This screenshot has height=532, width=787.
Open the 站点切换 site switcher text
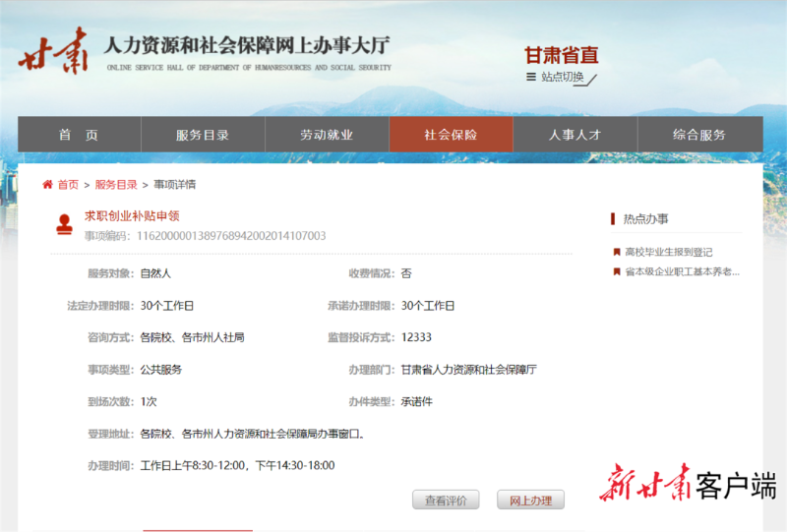pos(563,77)
